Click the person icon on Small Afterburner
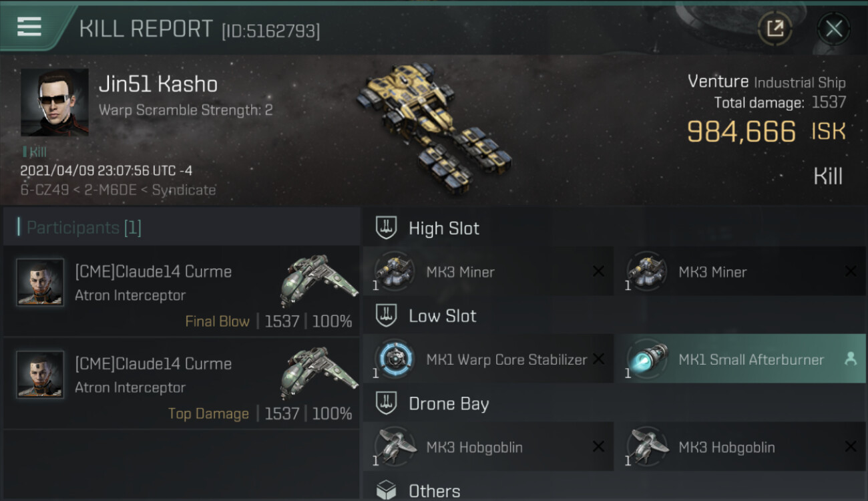 click(850, 359)
